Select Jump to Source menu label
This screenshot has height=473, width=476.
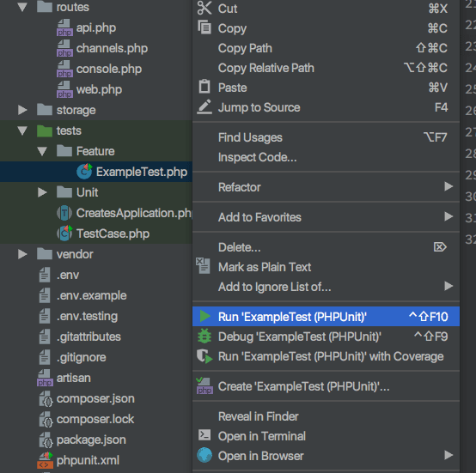[259, 107]
